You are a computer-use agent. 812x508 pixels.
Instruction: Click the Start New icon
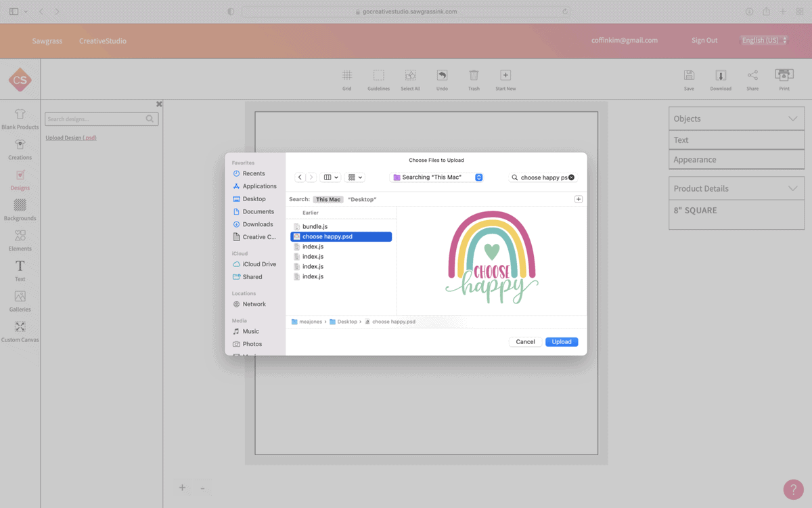click(x=505, y=76)
